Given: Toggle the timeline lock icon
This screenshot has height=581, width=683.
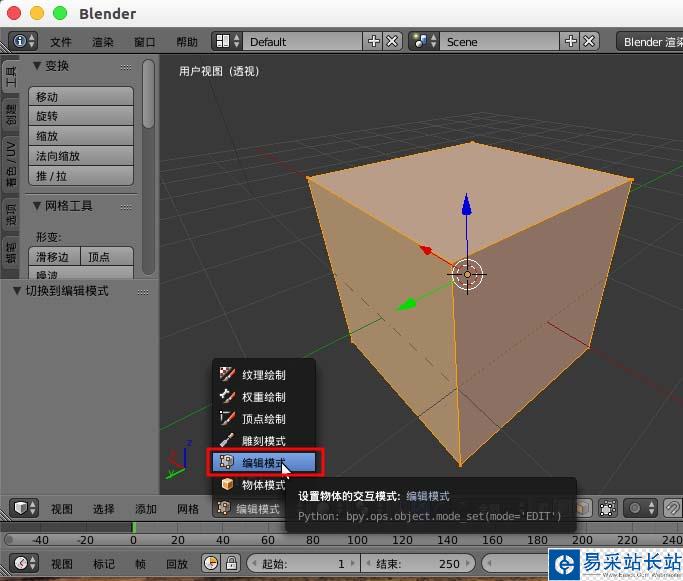Looking at the screenshot, I should [x=231, y=563].
